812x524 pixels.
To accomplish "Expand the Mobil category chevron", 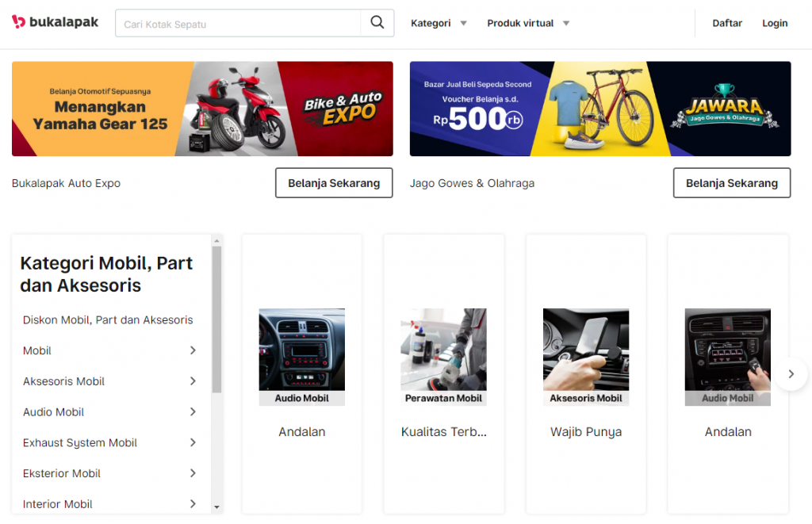I will click(193, 350).
